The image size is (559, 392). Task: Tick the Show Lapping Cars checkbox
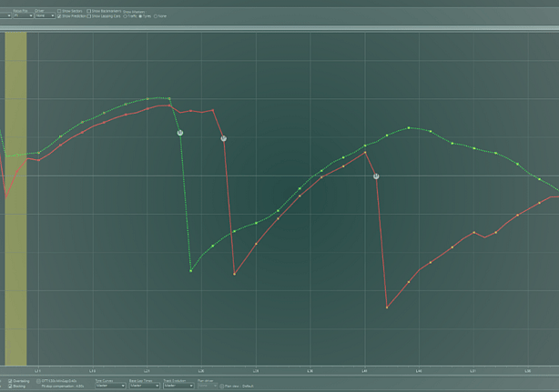coord(89,16)
